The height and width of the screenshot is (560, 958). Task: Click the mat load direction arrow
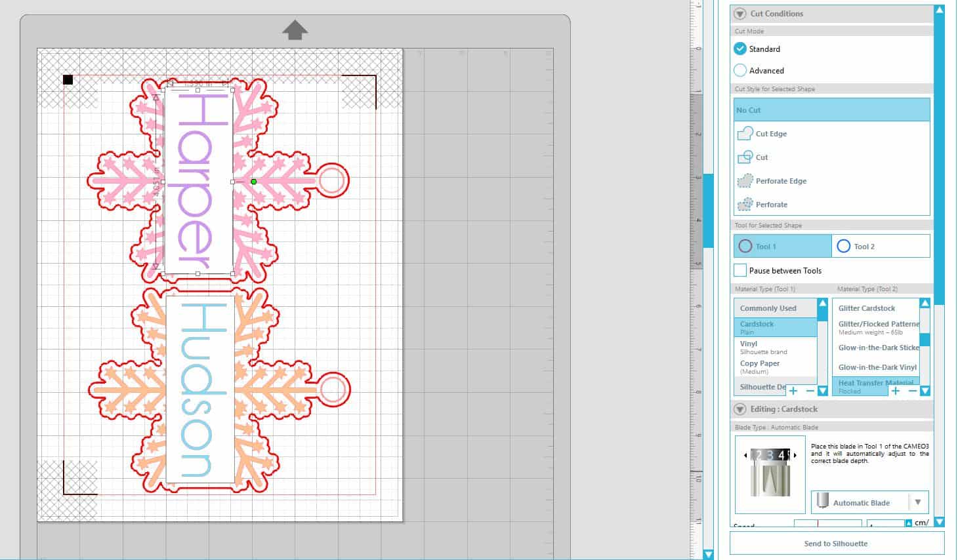[x=295, y=30]
